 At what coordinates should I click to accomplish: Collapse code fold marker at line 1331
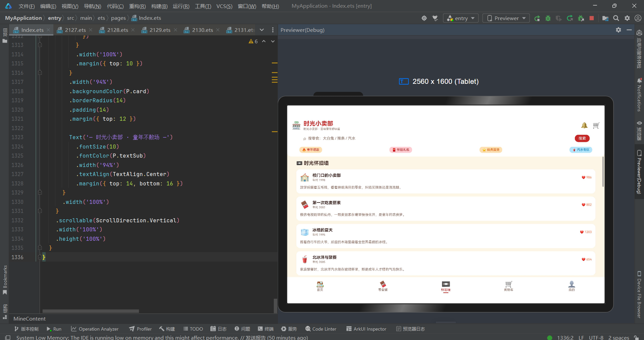pyautogui.click(x=40, y=211)
